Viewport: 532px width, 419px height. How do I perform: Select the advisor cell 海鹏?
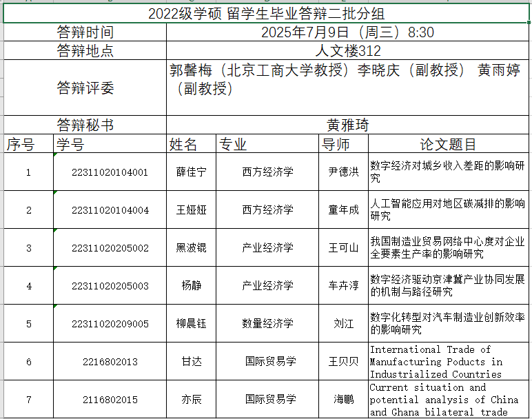click(x=343, y=399)
